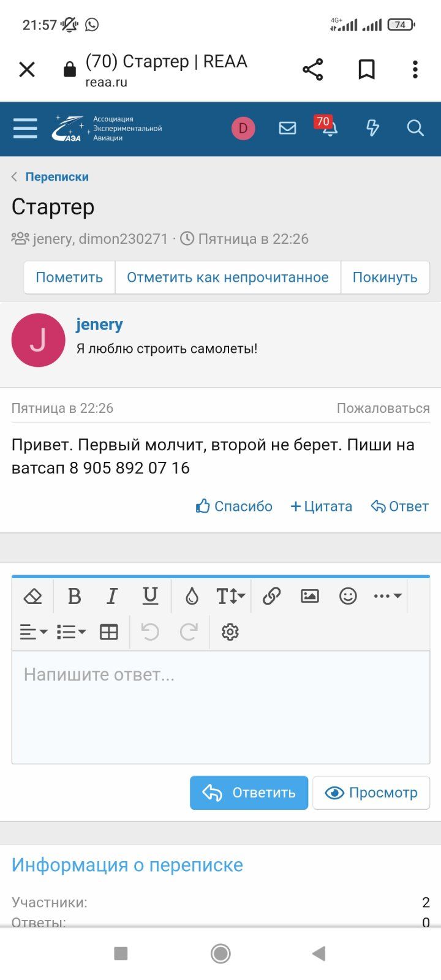Click the Покинуть button
Screen dimensions: 441x980
pyautogui.click(x=385, y=277)
